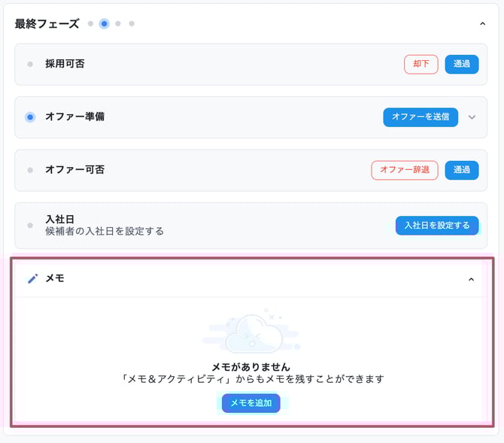Select the 採用可否 step radio dot
Image resolution: width=504 pixels, height=443 pixels.
click(x=30, y=64)
